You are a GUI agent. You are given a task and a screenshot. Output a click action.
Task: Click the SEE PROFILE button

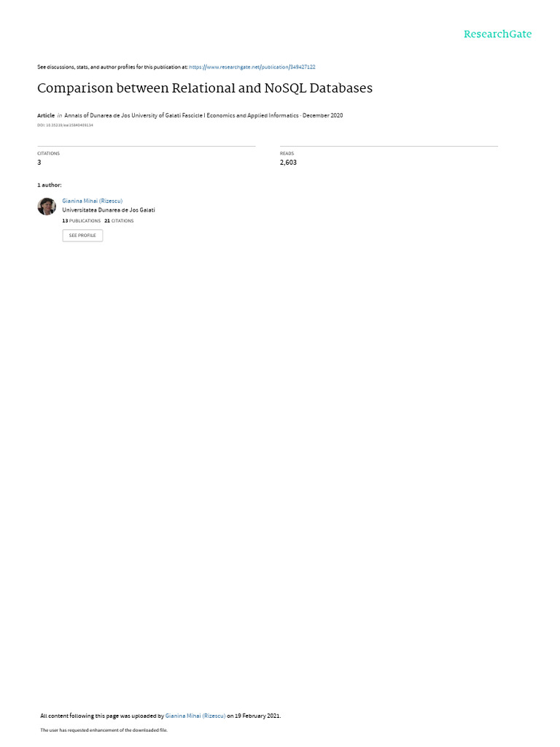tap(82, 236)
